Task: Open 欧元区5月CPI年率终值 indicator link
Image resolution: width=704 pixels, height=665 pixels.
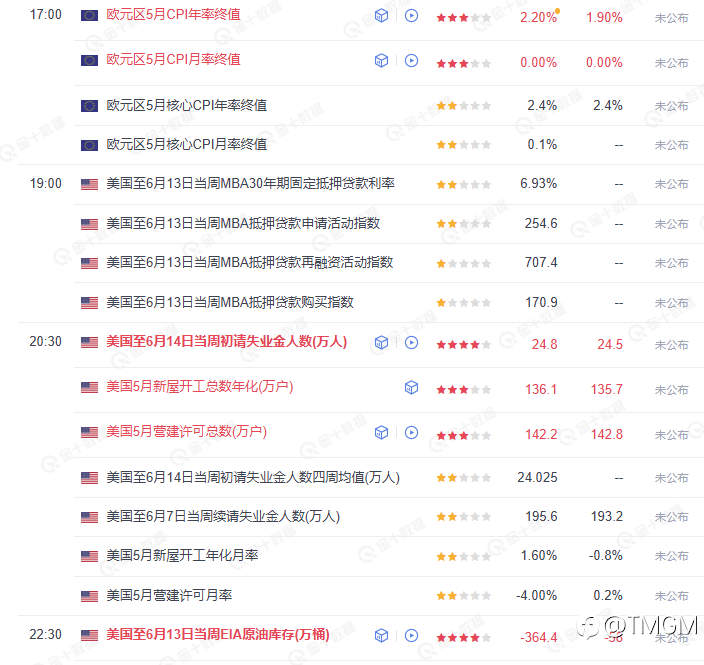Action: pyautogui.click(x=173, y=15)
